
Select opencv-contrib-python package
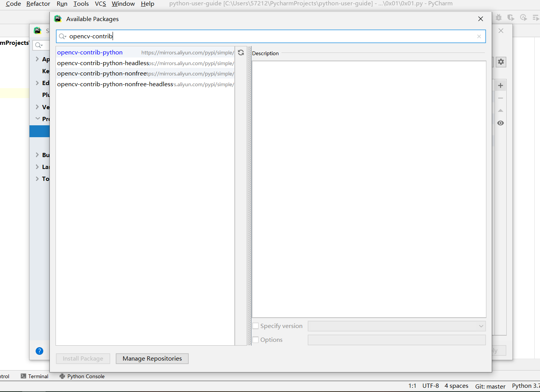tap(145, 52)
